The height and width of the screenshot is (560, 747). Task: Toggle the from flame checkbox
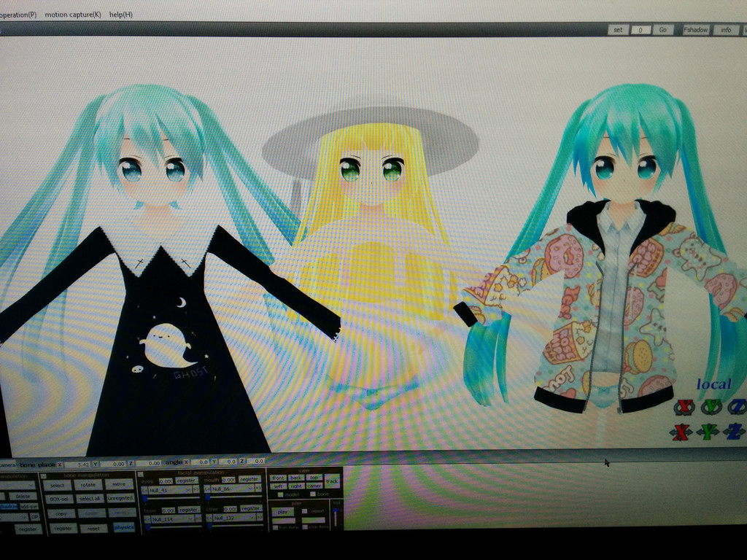click(x=275, y=528)
